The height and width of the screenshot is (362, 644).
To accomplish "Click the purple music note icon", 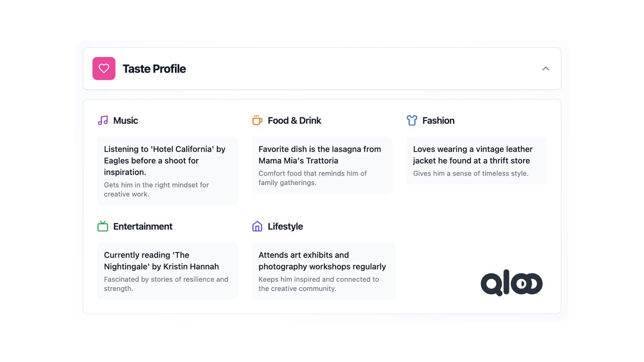I will click(x=103, y=120).
